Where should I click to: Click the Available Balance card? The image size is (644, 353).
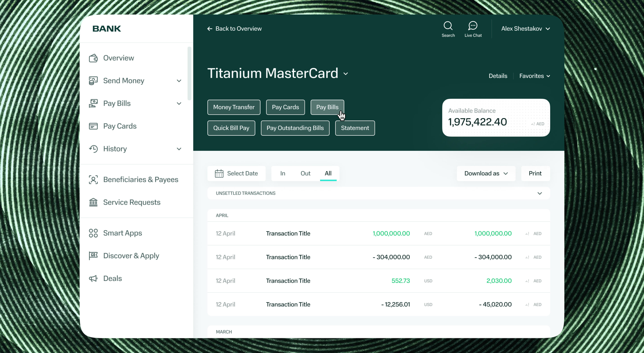click(x=496, y=118)
